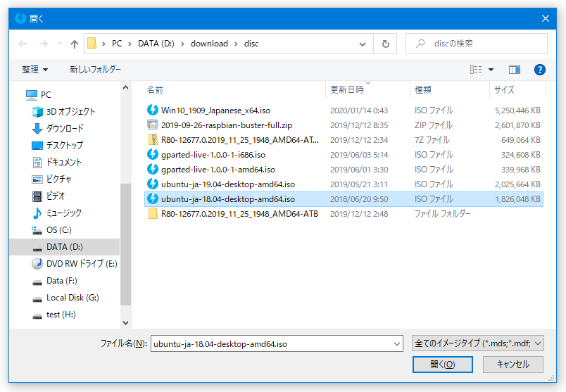Click the raspbian zip file icon
The image size is (566, 392).
click(153, 125)
